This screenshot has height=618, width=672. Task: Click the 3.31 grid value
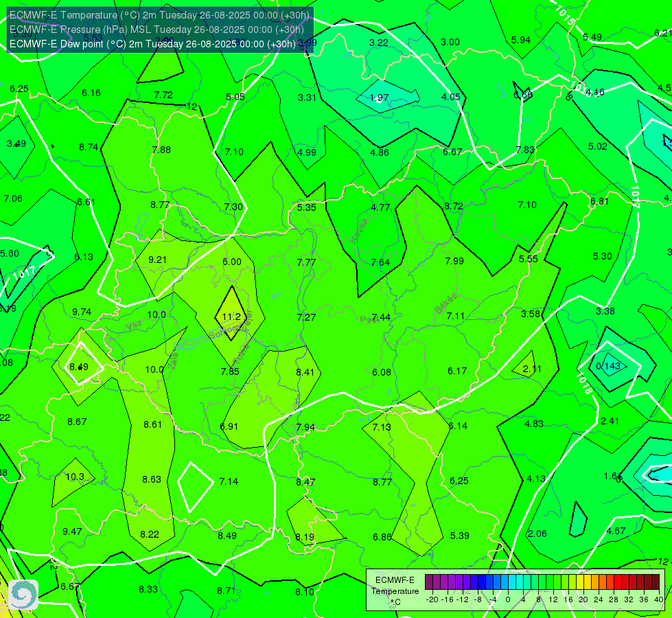tap(308, 98)
